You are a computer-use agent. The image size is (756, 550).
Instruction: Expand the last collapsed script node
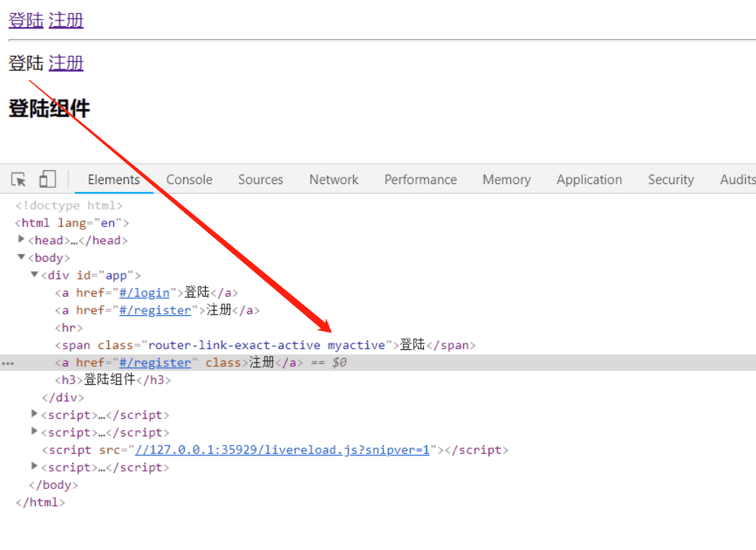coord(33,466)
